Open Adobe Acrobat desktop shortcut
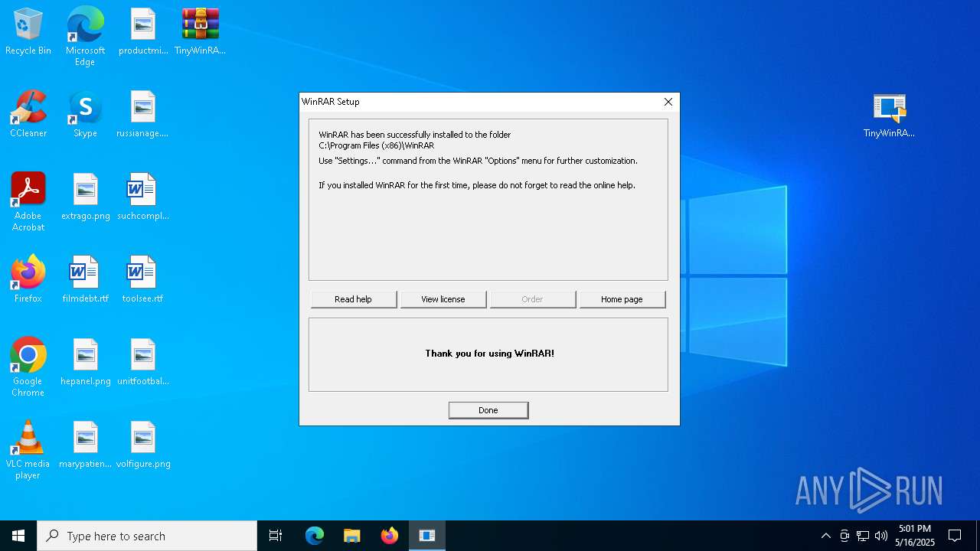The height and width of the screenshot is (551, 980). 28,202
